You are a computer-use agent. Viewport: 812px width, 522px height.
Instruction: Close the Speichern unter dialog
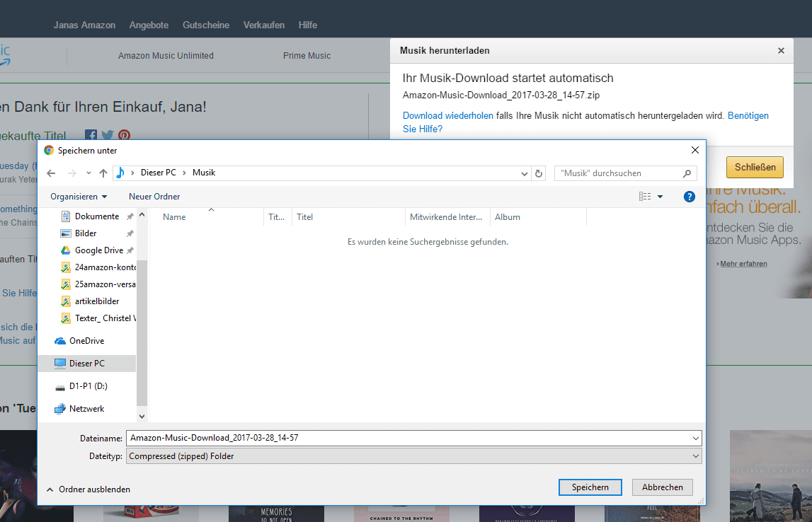(695, 150)
